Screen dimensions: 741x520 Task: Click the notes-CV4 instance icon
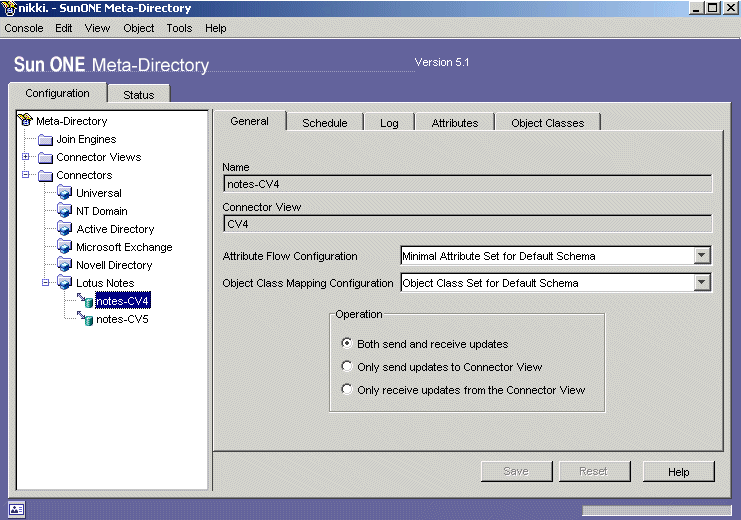[85, 301]
